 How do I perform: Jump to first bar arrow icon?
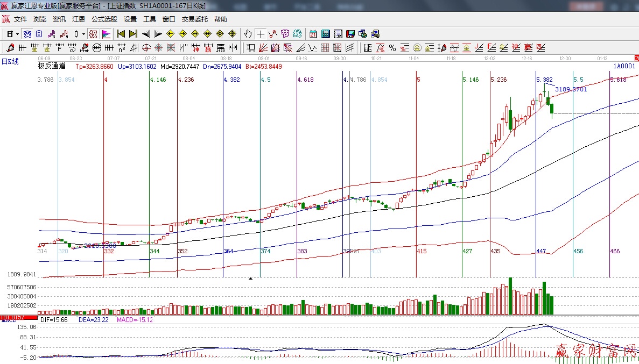tap(121, 34)
